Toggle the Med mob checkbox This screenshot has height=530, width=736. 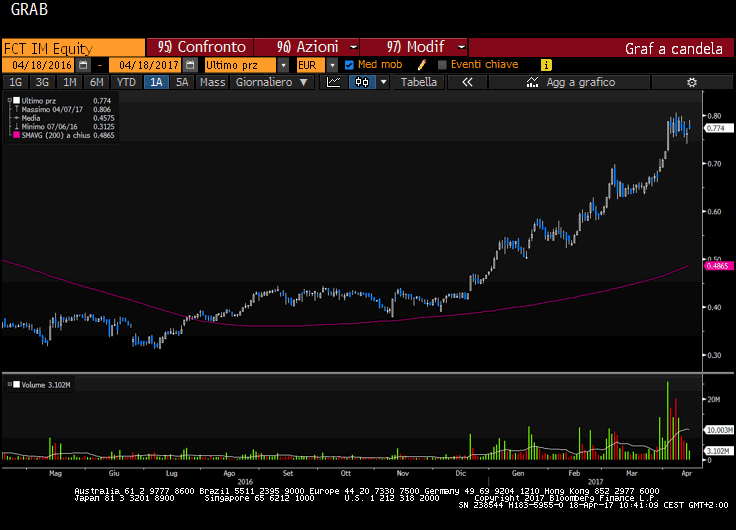click(349, 65)
